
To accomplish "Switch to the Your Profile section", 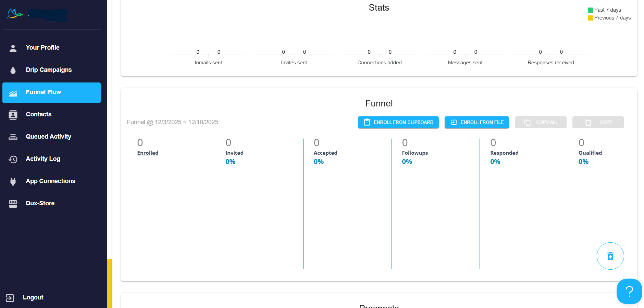I will click(x=42, y=48).
